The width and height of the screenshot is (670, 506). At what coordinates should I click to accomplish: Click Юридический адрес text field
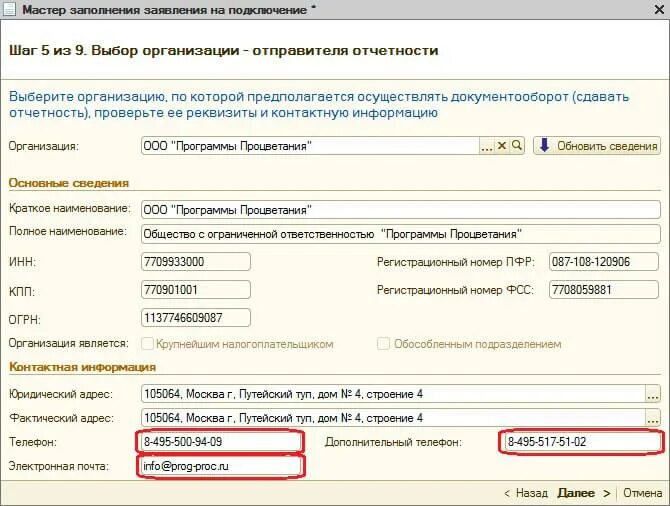pyautogui.click(x=393, y=394)
